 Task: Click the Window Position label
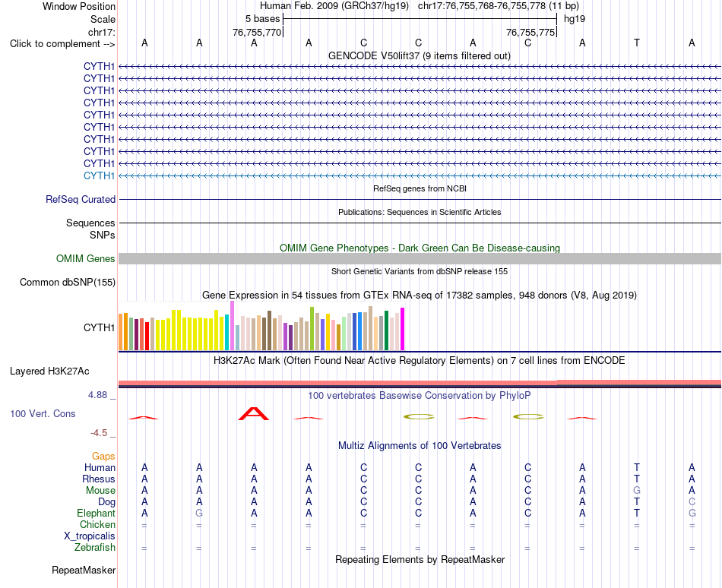point(79,6)
